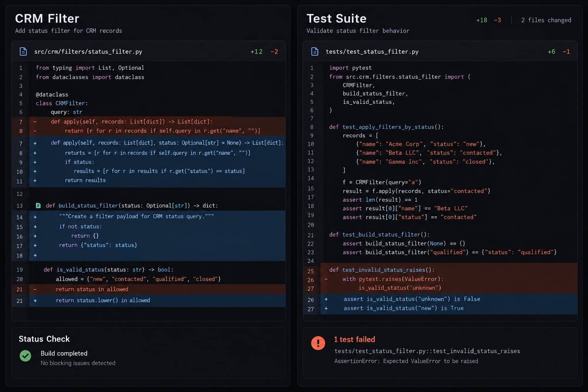Click the "CRM Filter" panel title
Image resolution: width=588 pixels, height=392 pixels.
coord(47,18)
